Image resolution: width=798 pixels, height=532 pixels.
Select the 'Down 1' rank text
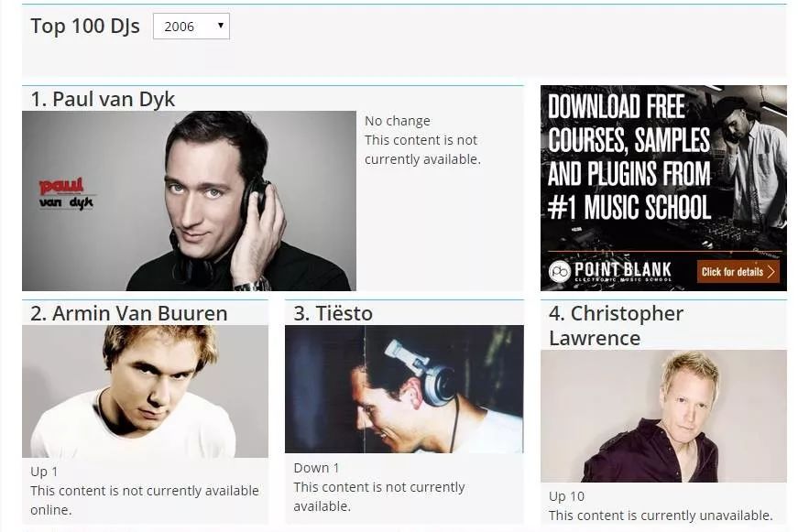click(x=316, y=468)
